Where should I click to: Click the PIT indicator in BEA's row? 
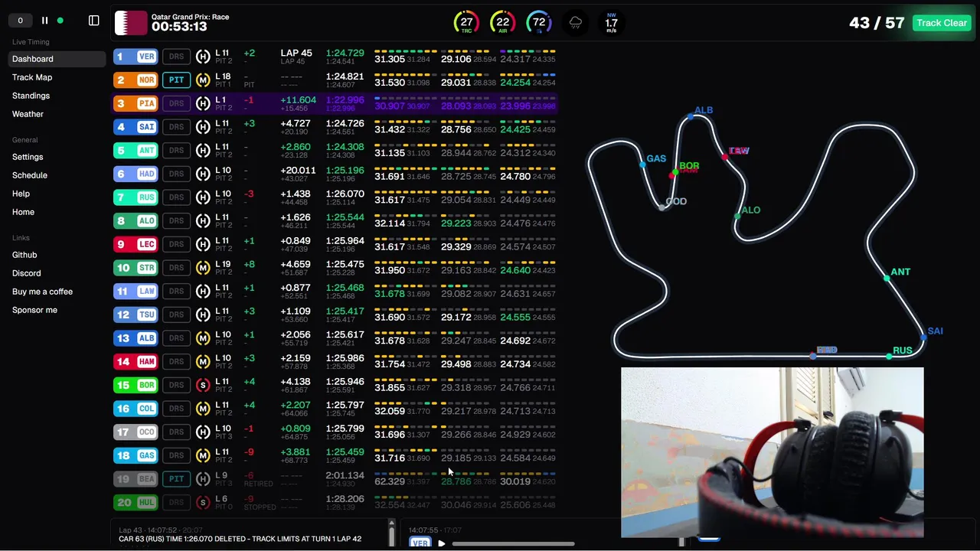point(176,479)
